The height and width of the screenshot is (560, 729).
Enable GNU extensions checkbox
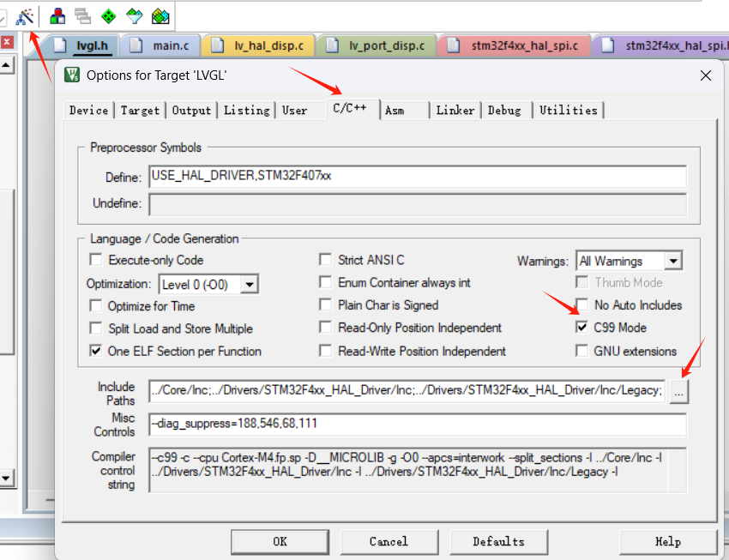pyautogui.click(x=582, y=351)
